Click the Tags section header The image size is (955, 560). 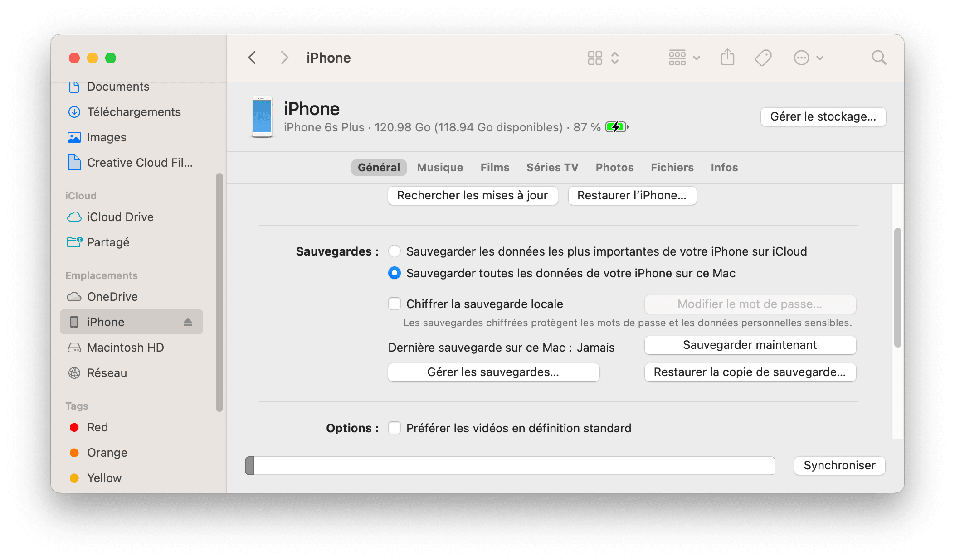tap(77, 406)
